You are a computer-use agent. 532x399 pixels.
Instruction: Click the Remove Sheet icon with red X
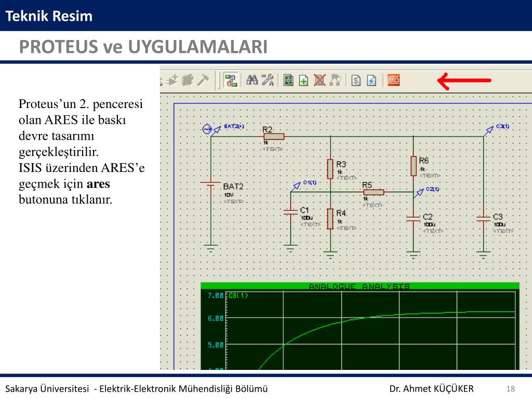pos(320,81)
